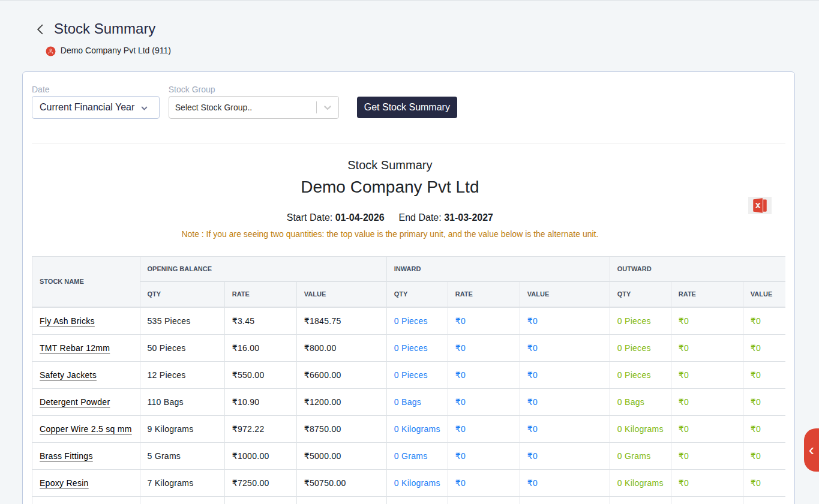Screen dimensions: 819x504
Task: Click the 9 Kilograms quantity cell
Action: (182, 429)
